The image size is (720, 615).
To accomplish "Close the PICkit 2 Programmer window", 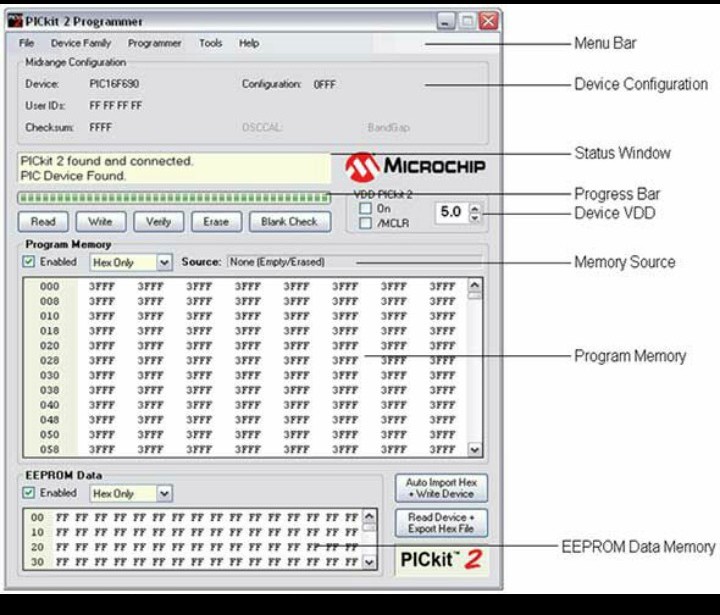I will (489, 21).
